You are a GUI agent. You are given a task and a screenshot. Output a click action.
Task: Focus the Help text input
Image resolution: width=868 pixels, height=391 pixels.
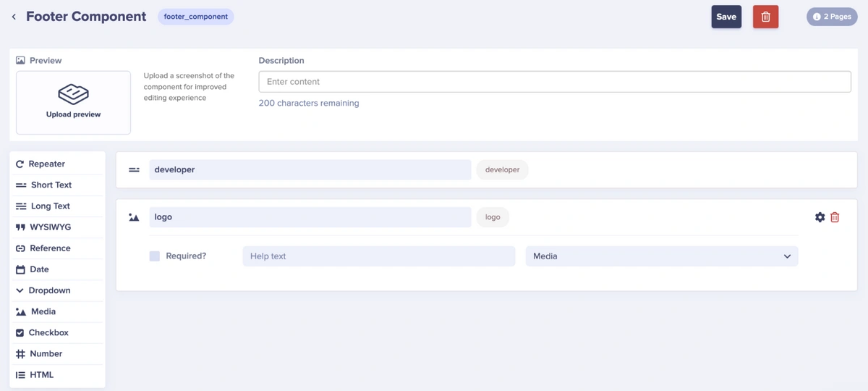pos(378,256)
